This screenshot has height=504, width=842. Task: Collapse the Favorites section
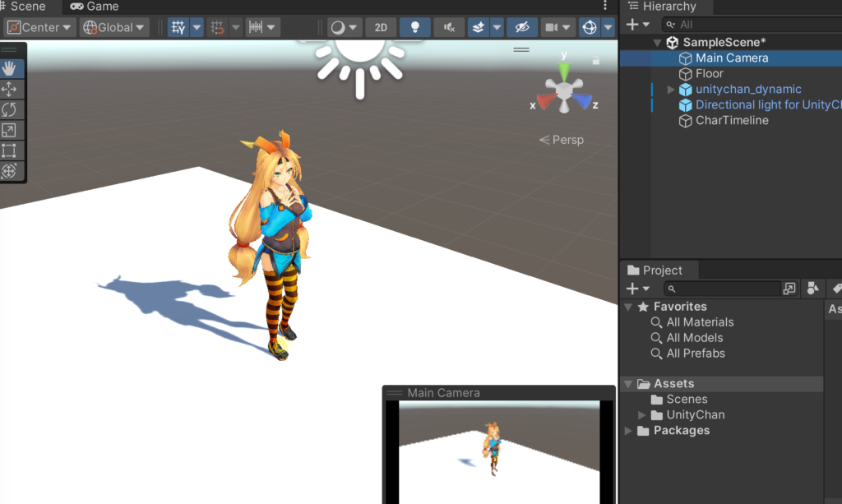pyautogui.click(x=628, y=307)
